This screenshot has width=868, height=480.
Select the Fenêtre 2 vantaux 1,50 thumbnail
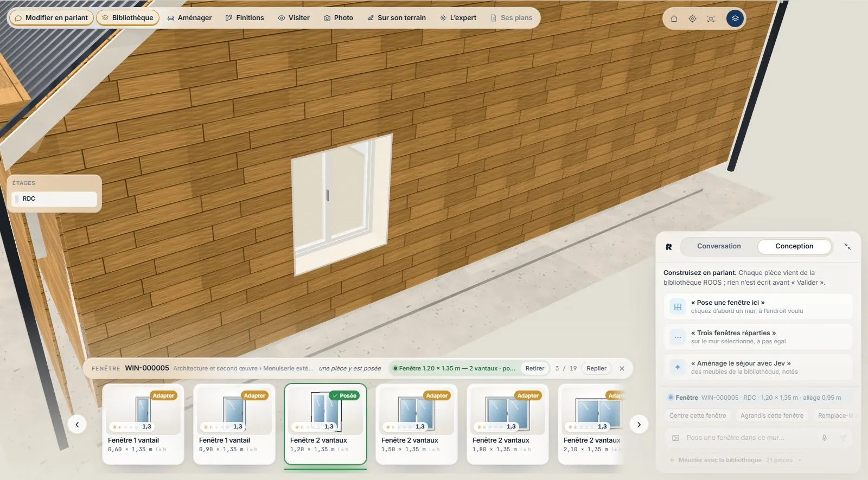point(416,424)
